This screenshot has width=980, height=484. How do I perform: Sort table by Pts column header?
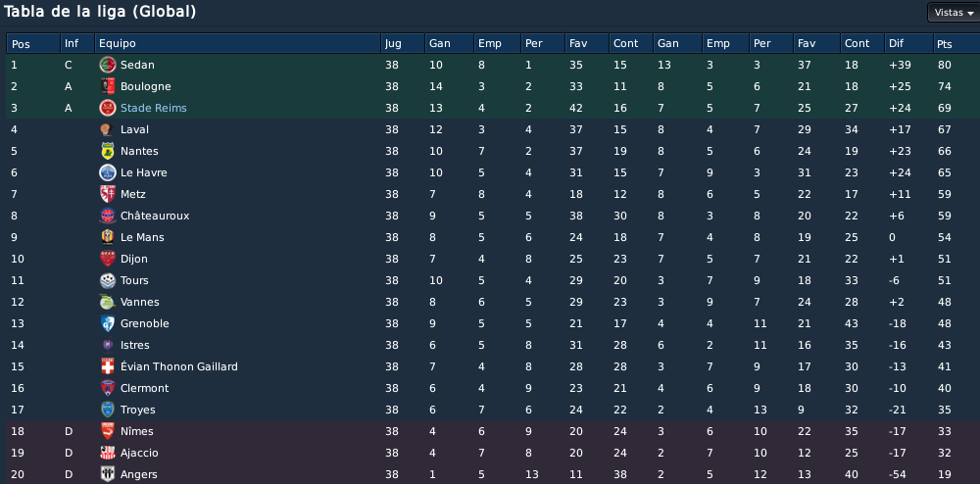click(x=955, y=44)
